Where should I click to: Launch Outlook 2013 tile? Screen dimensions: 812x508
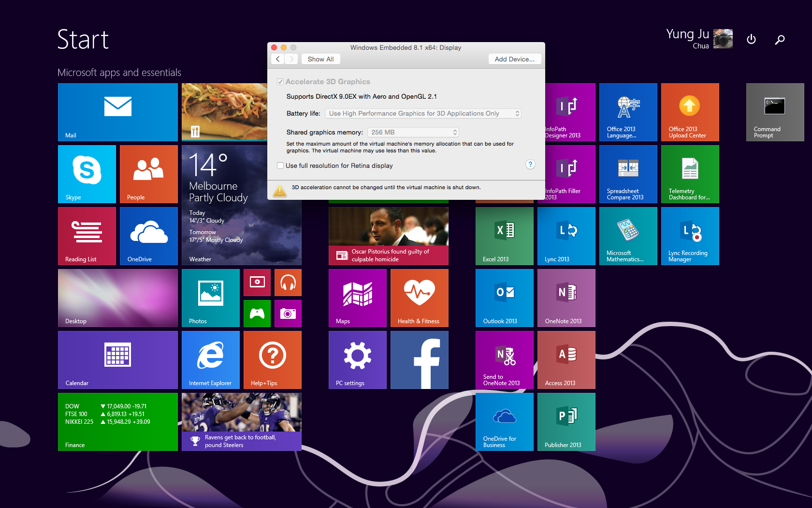tap(505, 298)
